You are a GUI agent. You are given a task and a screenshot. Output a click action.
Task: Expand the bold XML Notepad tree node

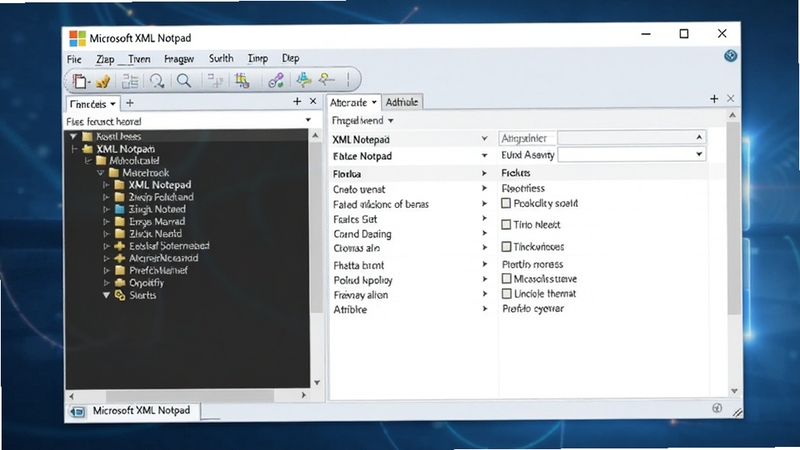point(106,185)
